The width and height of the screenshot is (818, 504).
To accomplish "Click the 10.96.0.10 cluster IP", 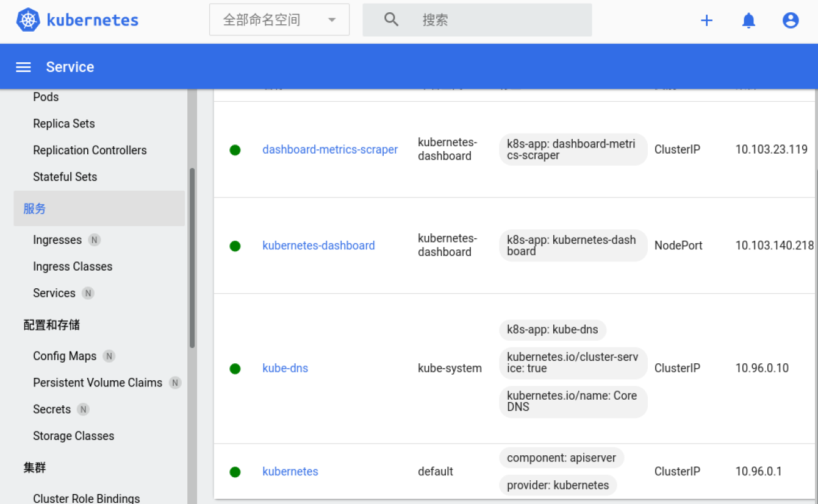I will [762, 368].
